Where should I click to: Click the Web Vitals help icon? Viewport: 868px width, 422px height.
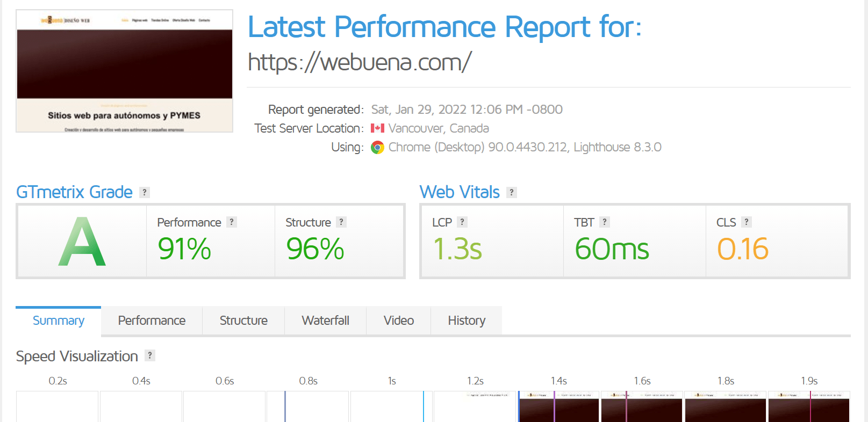pos(512,192)
